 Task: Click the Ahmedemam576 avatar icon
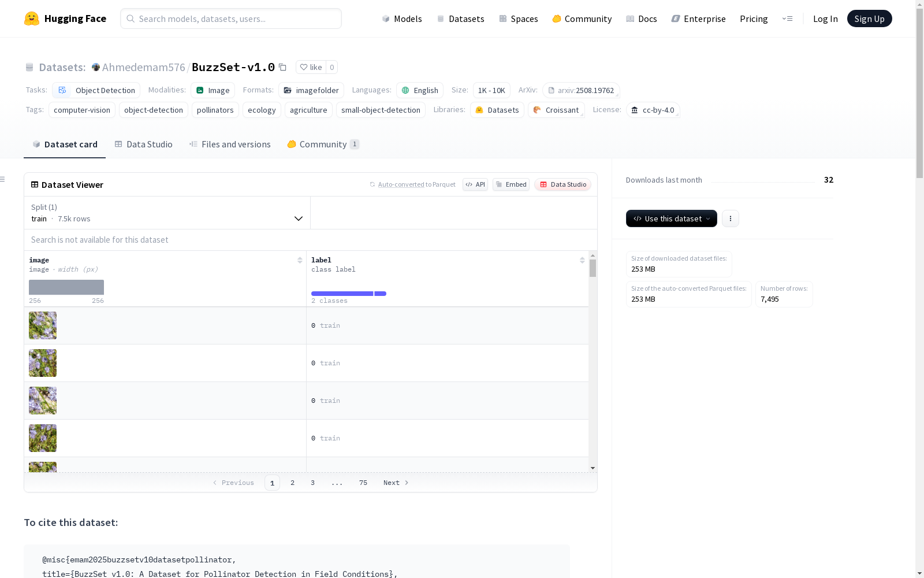(x=96, y=67)
